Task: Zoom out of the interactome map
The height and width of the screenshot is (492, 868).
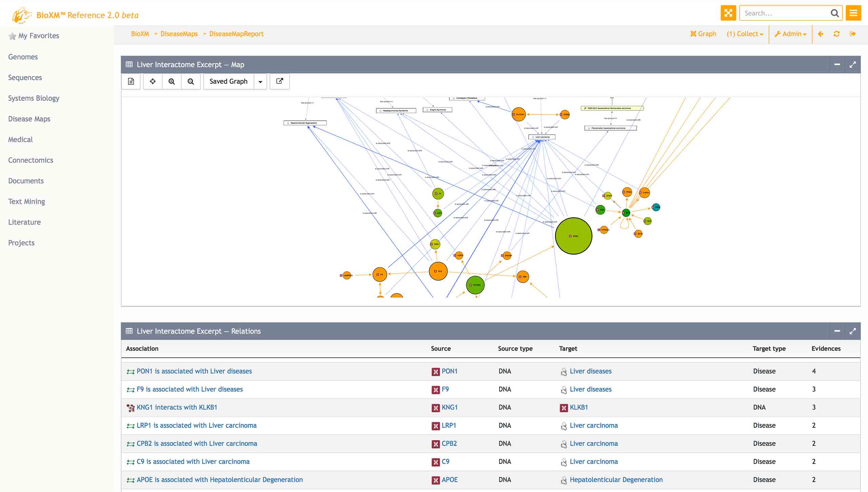Action: click(191, 81)
